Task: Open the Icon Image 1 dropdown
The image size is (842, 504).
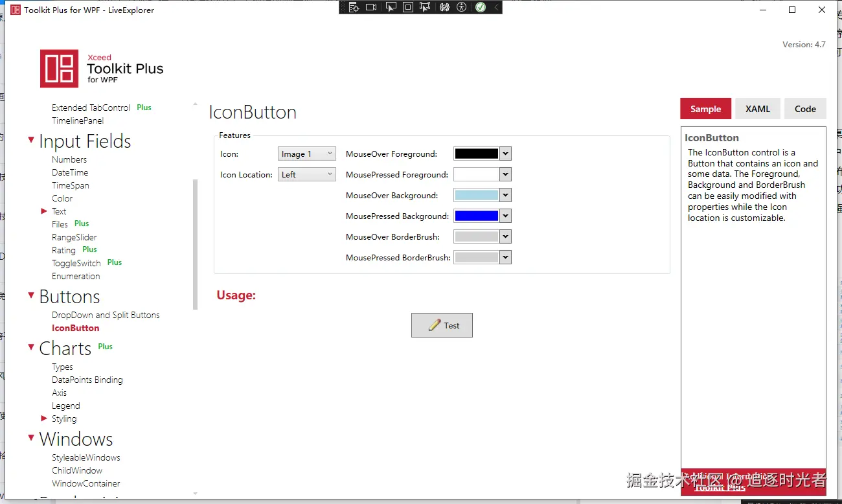Action: [x=307, y=154]
